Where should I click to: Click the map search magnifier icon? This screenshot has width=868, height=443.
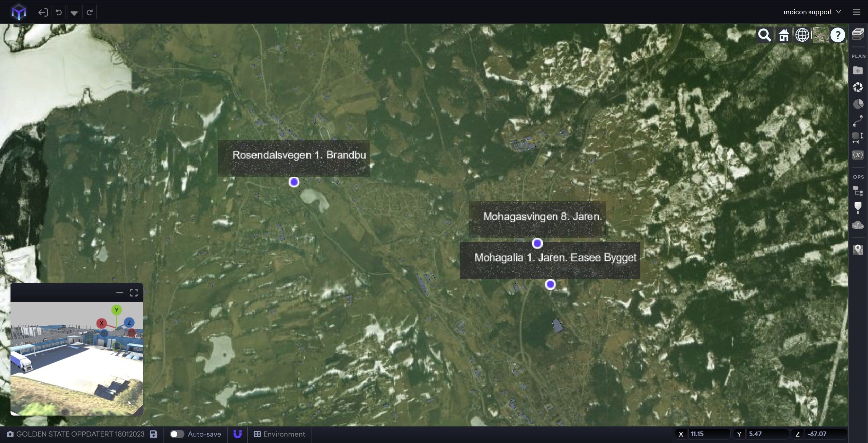764,35
